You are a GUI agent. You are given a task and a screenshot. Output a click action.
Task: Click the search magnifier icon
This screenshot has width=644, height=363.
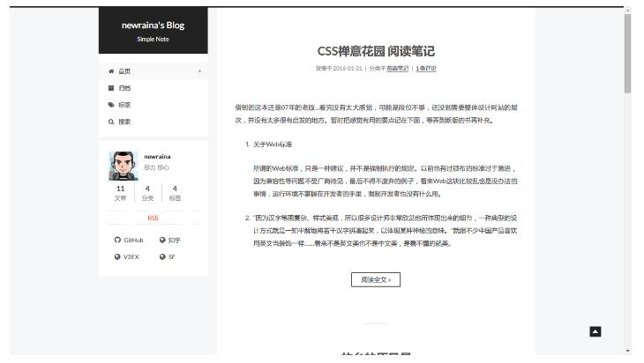111,122
